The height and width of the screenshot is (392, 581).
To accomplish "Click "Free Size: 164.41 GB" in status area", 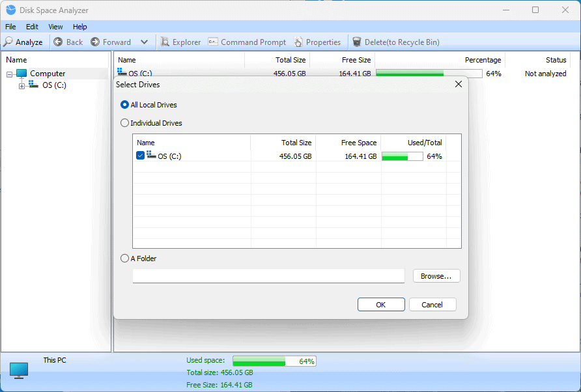I will click(x=220, y=385).
